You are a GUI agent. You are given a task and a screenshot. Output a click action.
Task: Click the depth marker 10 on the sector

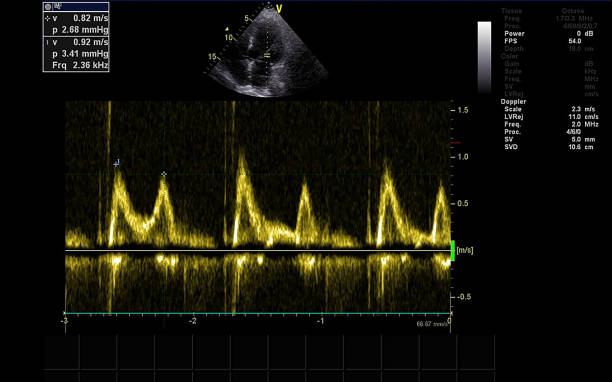(x=229, y=38)
